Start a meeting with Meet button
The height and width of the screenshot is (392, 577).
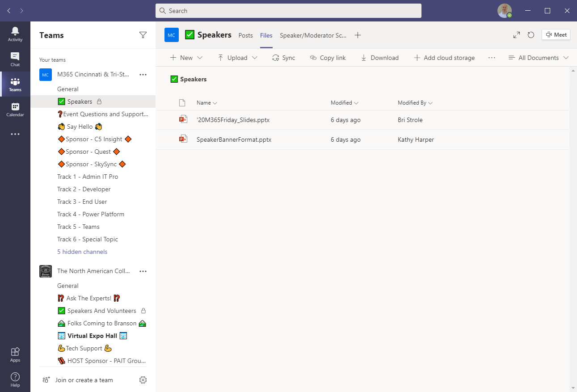tap(556, 35)
